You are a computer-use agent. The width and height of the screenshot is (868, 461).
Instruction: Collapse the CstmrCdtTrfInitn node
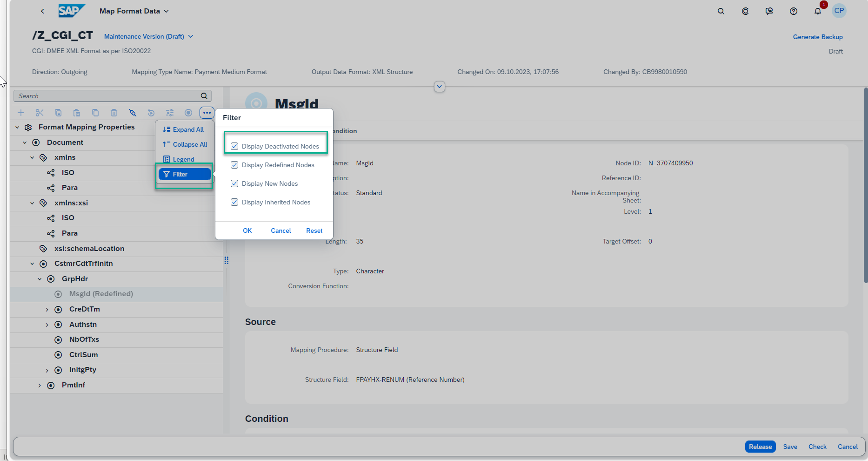point(32,264)
